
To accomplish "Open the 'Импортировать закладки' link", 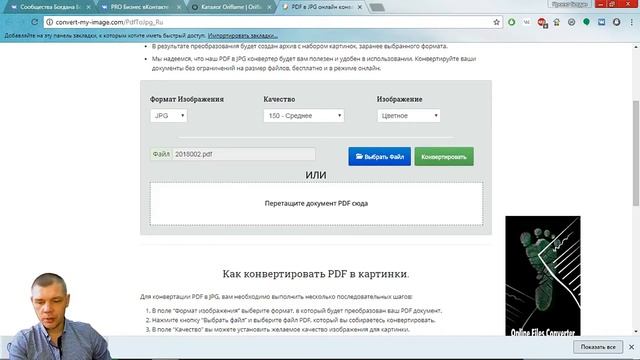I will click(x=243, y=36).
